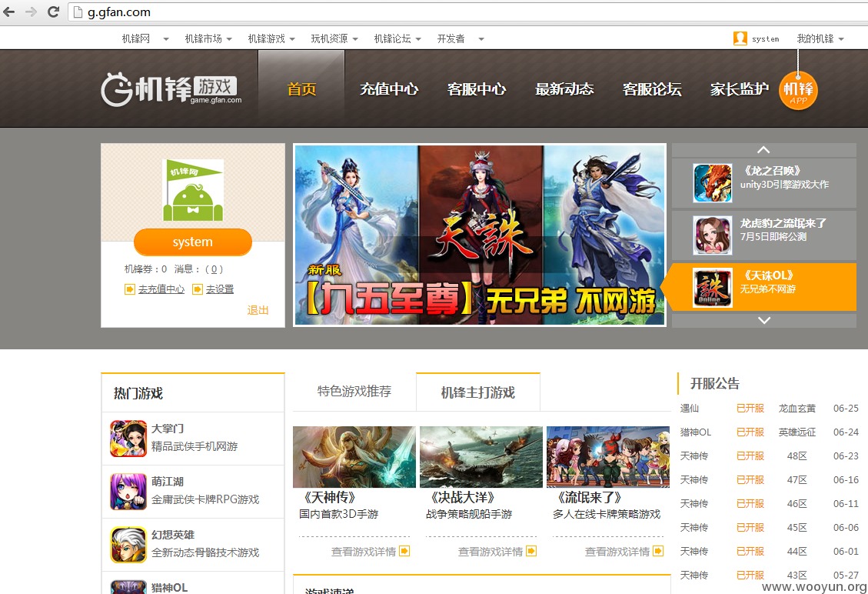
Task: Click the 龙虎豹之流氓来了 girl icon
Action: 713,235
